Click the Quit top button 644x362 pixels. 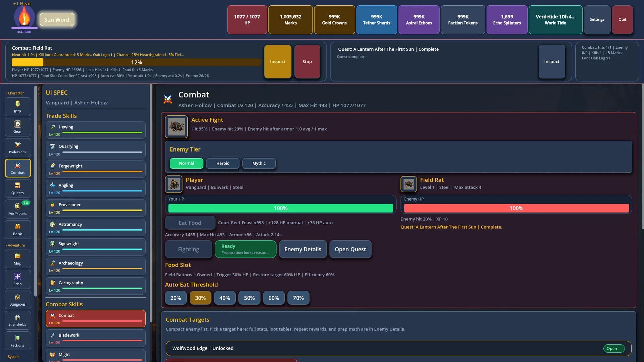coord(622,19)
